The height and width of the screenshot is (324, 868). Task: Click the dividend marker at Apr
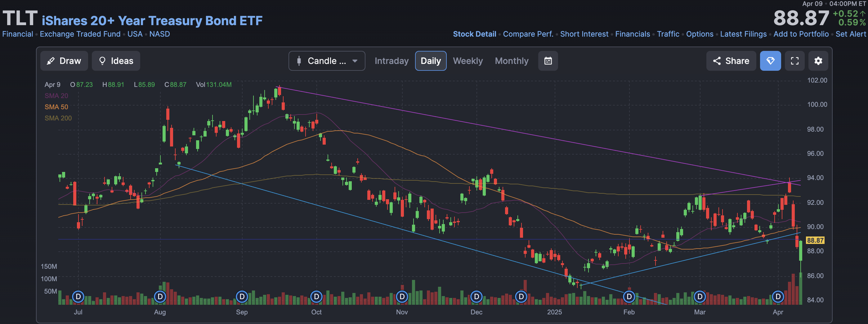click(x=778, y=297)
